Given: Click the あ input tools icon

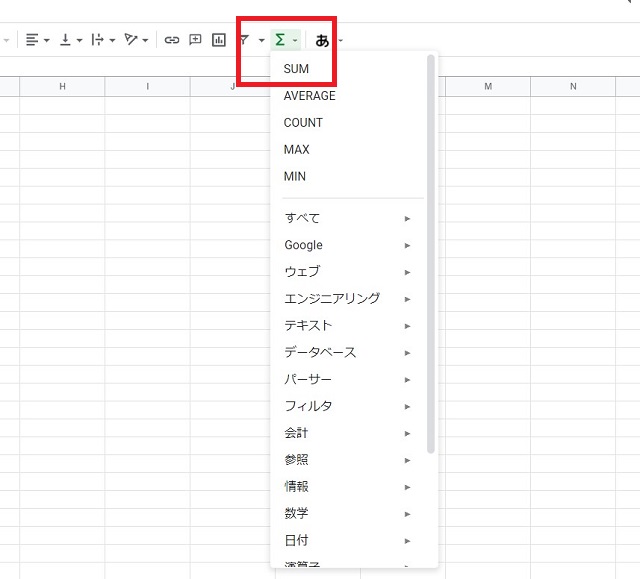Looking at the screenshot, I should click(x=322, y=40).
